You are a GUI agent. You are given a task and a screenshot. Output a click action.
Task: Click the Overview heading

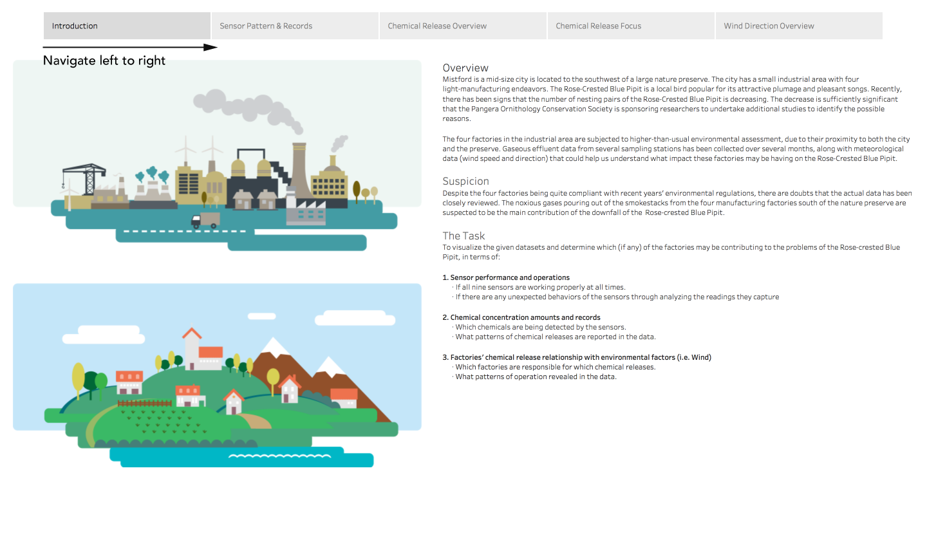pyautogui.click(x=465, y=68)
